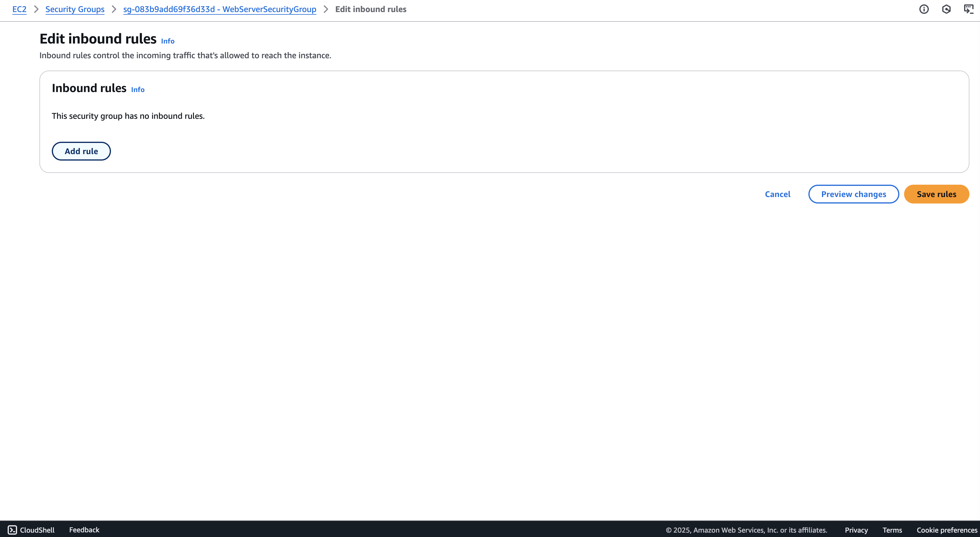This screenshot has height=537, width=980.
Task: Open the Privacy link in footer
Action: (856, 530)
